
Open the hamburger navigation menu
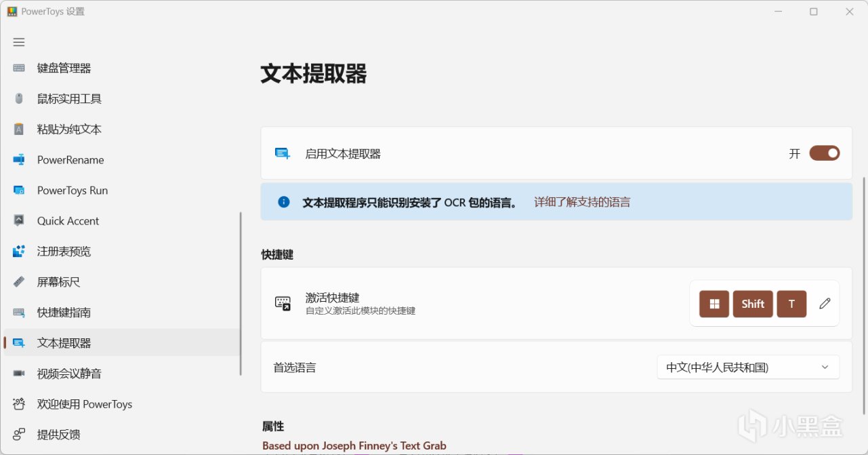19,42
